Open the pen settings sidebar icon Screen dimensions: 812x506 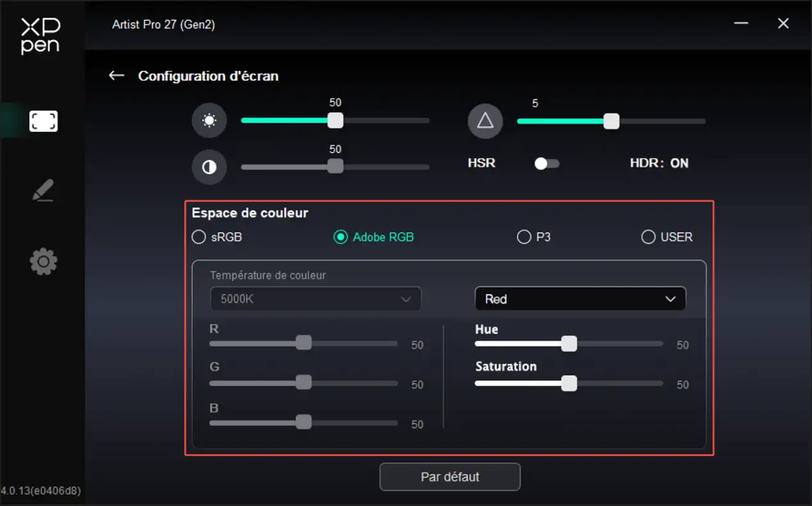click(44, 191)
